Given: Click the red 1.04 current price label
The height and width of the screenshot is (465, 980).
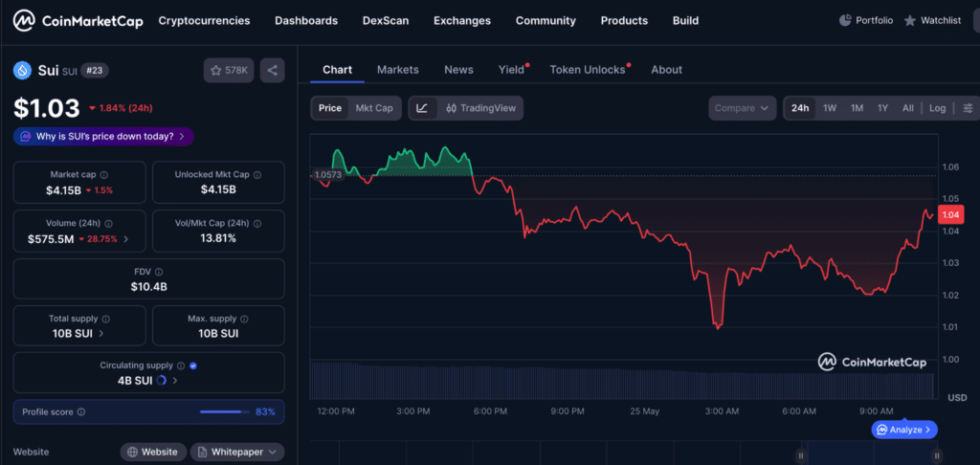Looking at the screenshot, I should [950, 215].
